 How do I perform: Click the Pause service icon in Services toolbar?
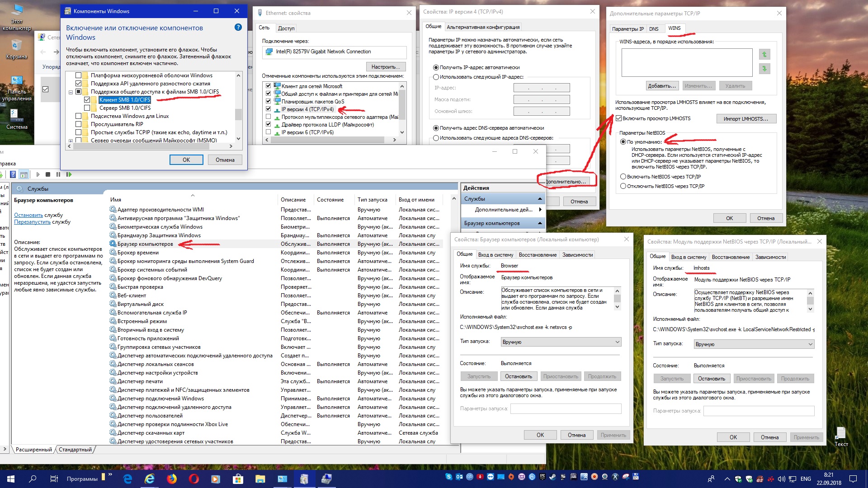click(58, 174)
